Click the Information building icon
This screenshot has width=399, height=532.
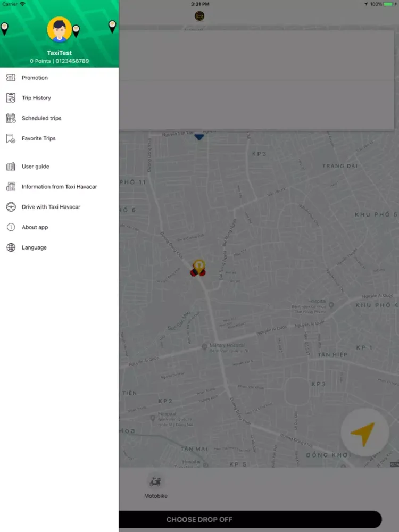[x=11, y=187]
